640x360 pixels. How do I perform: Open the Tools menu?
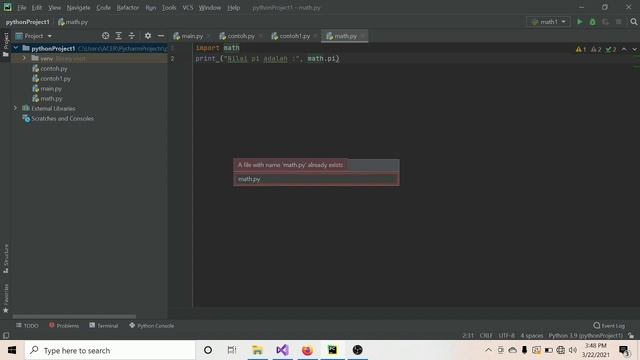(x=169, y=8)
